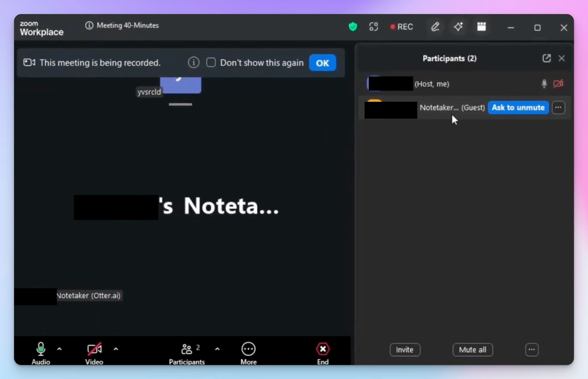Click the camera icon in recording banner
The width and height of the screenshot is (588, 379).
pos(29,62)
